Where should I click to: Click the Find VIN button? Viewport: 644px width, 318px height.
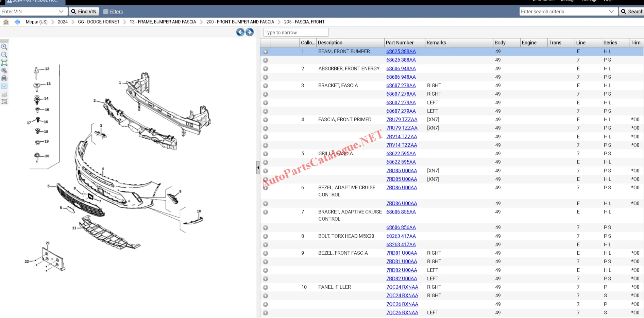[x=84, y=12]
